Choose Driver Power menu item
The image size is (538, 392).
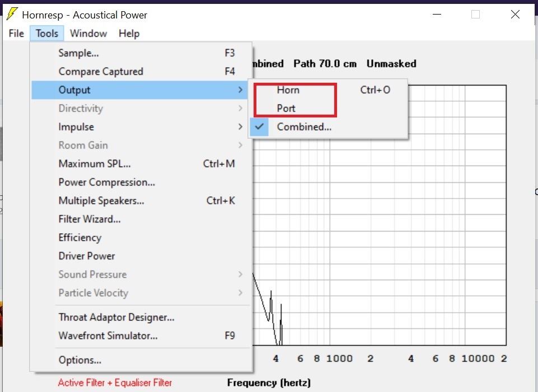click(142, 256)
